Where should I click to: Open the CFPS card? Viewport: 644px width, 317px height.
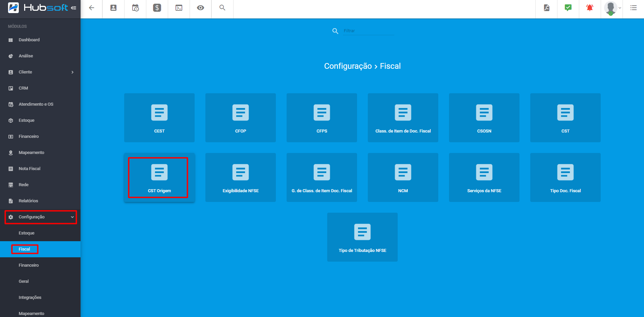click(322, 118)
